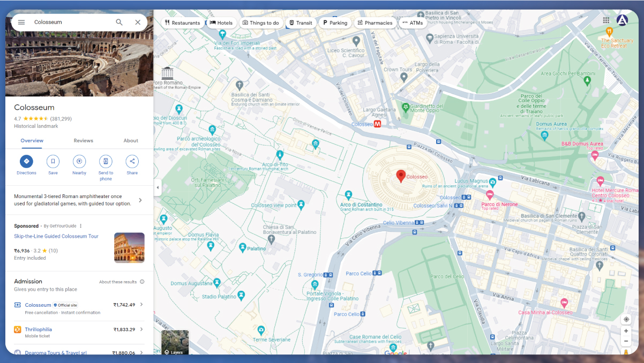Select Giardinetto del Monte Oppio marker
644x363 pixels.
[x=406, y=107]
